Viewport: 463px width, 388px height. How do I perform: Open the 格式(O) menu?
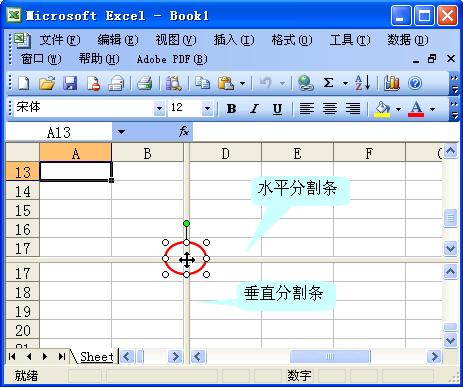pyautogui.click(x=292, y=40)
